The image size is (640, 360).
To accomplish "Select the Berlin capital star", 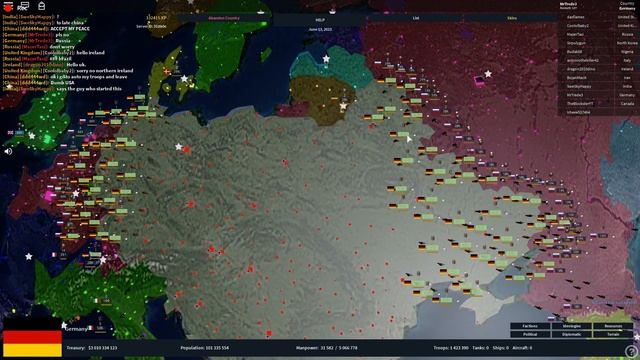I will click(178, 147).
